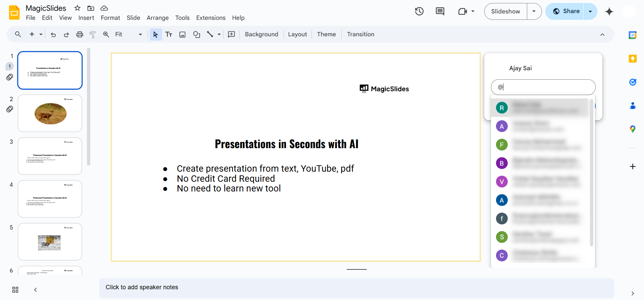Open Google Keep side panel
The height and width of the screenshot is (300, 644).
(x=633, y=59)
